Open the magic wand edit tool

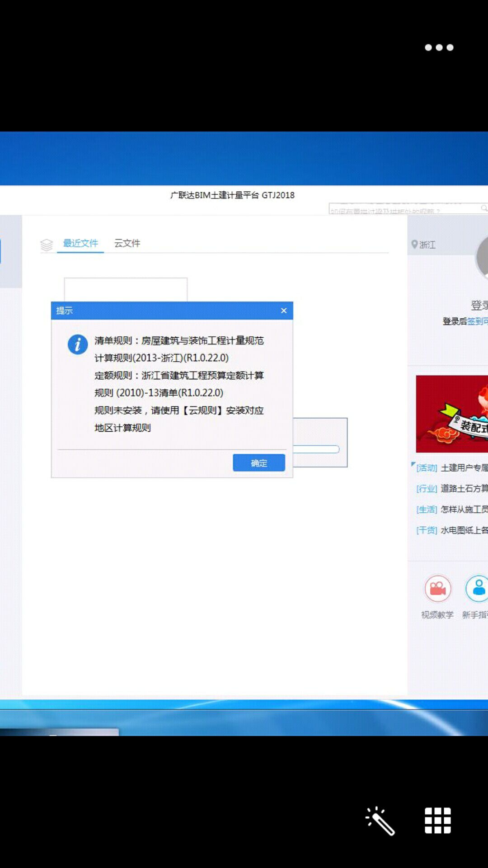380,821
